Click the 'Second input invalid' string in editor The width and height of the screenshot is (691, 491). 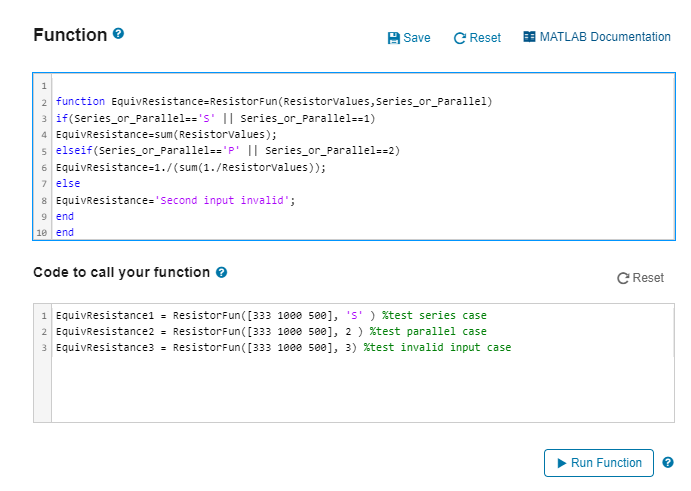point(222,201)
